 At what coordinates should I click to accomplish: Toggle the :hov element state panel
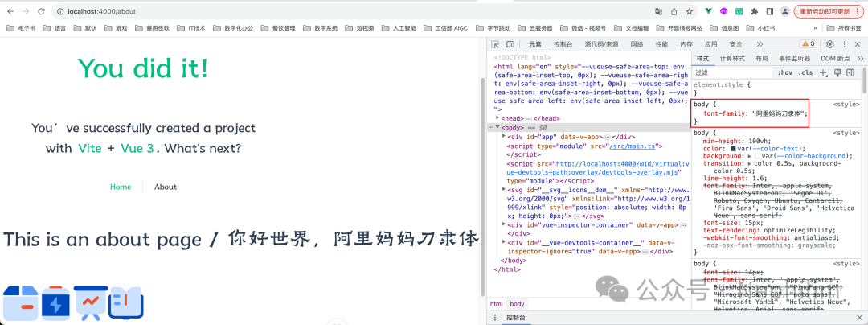(x=784, y=72)
